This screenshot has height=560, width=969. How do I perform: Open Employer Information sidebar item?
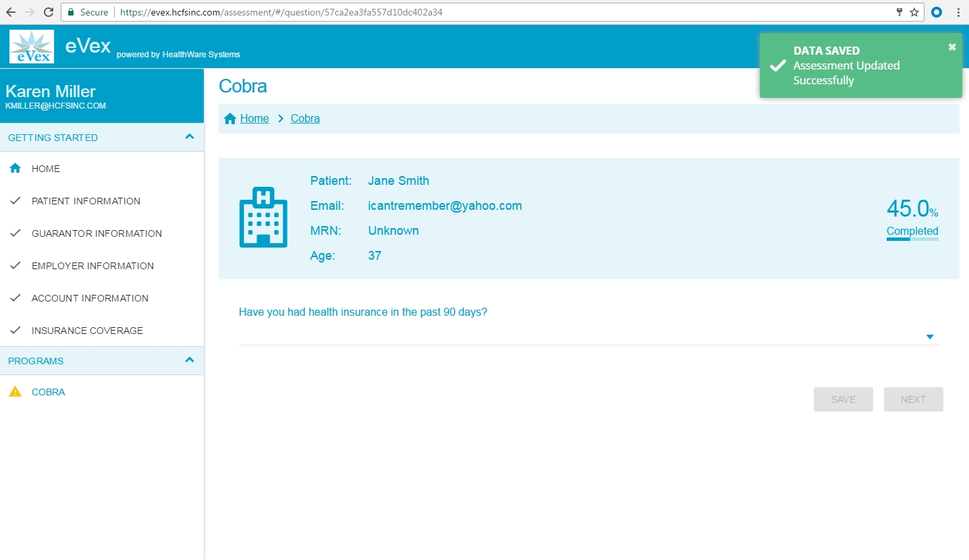pos(92,266)
